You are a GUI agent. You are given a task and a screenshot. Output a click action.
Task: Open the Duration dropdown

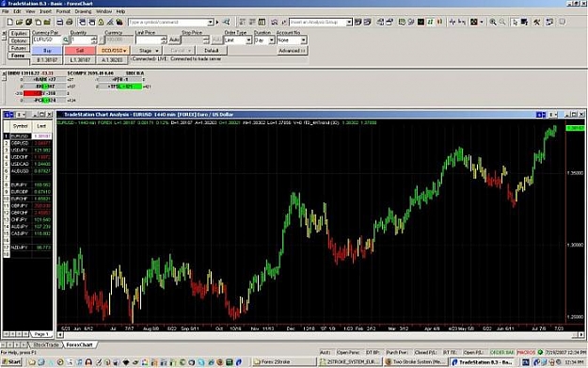(272, 40)
